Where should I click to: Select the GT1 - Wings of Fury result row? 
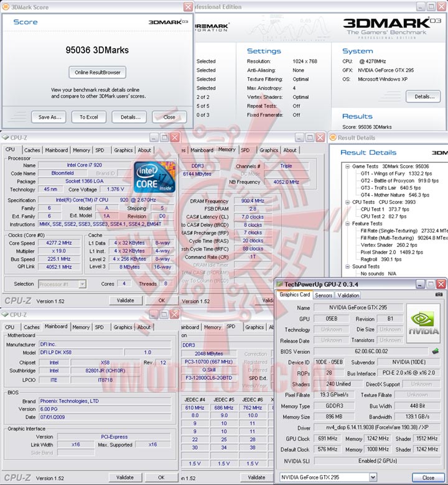pos(396,173)
